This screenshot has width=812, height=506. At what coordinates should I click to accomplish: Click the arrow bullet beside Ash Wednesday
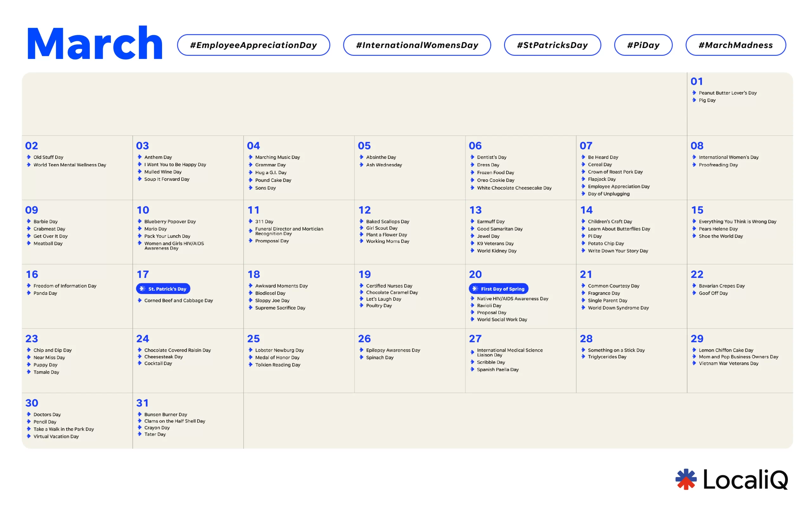[x=361, y=165]
